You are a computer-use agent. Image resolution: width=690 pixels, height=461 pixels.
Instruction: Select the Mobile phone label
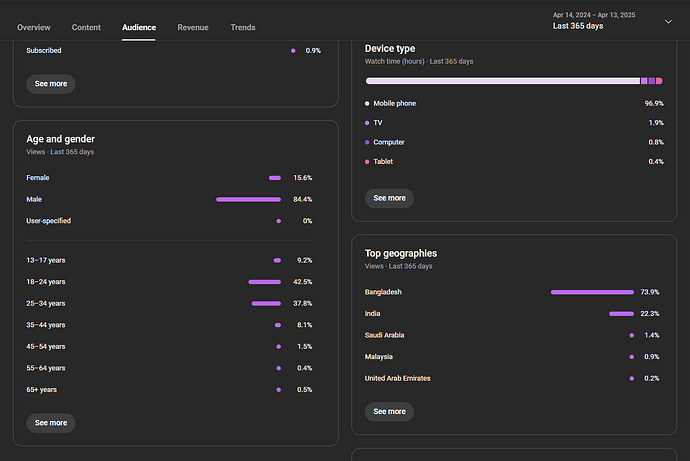tap(395, 103)
